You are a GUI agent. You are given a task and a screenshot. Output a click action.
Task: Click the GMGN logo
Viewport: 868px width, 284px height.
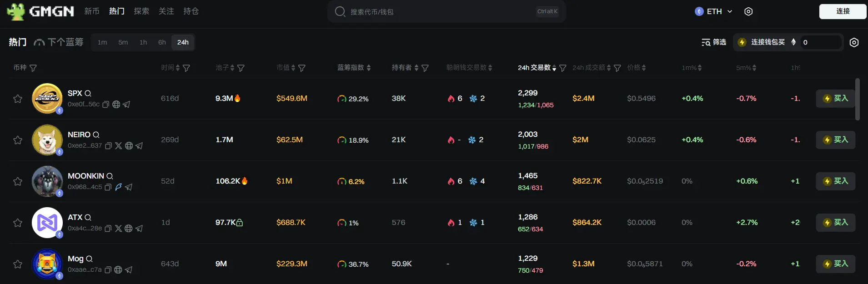pos(40,11)
